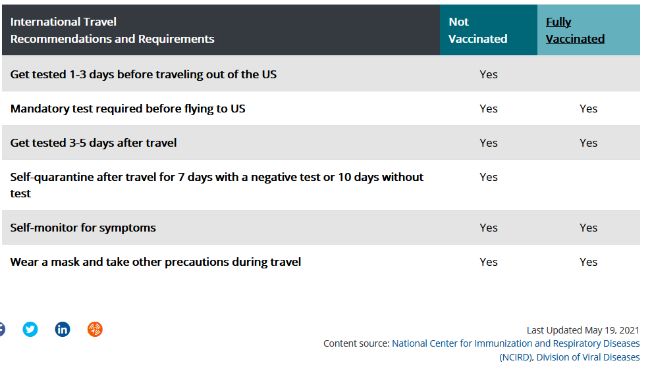The width and height of the screenshot is (650, 373).
Task: Select the 'Get tested 1-3 days before traveling' row
Action: click(x=321, y=74)
